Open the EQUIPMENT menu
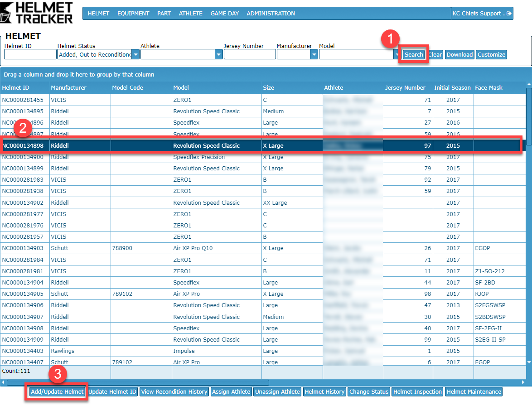 click(133, 14)
